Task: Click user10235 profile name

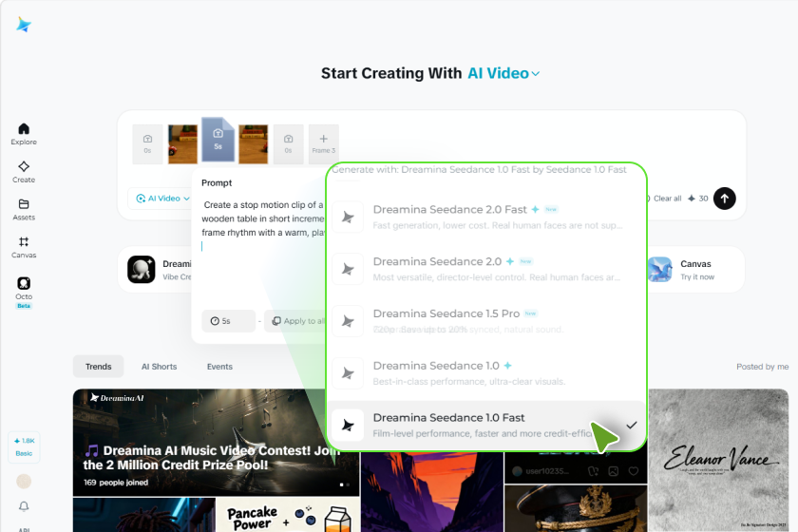Action: click(x=547, y=471)
